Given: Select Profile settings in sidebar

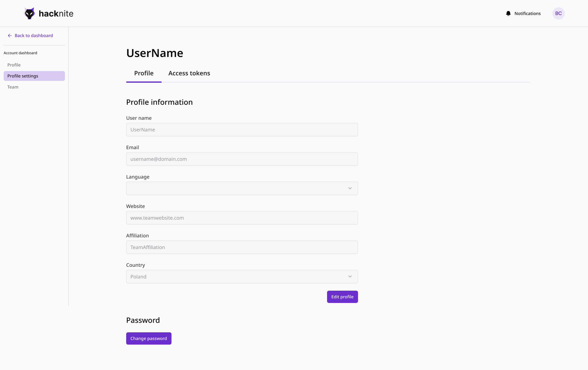Looking at the screenshot, I should tap(34, 76).
